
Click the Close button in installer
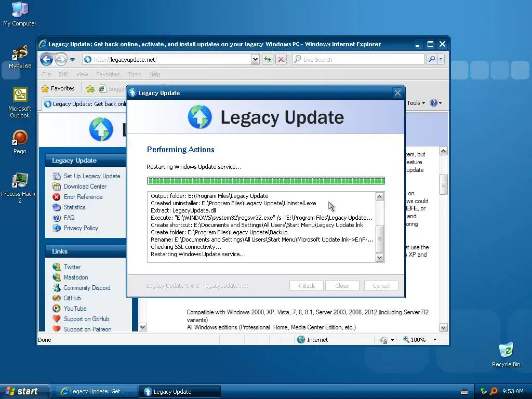[x=342, y=286]
